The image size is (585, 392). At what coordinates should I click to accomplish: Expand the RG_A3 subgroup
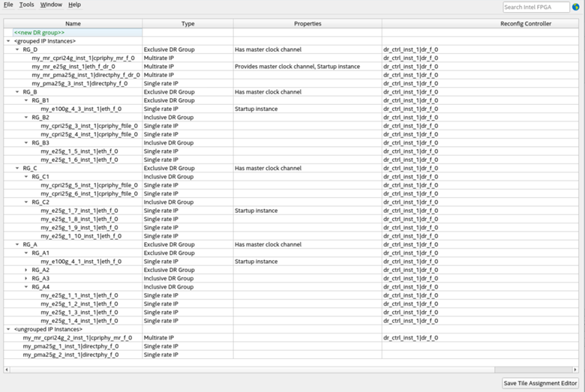coord(26,279)
